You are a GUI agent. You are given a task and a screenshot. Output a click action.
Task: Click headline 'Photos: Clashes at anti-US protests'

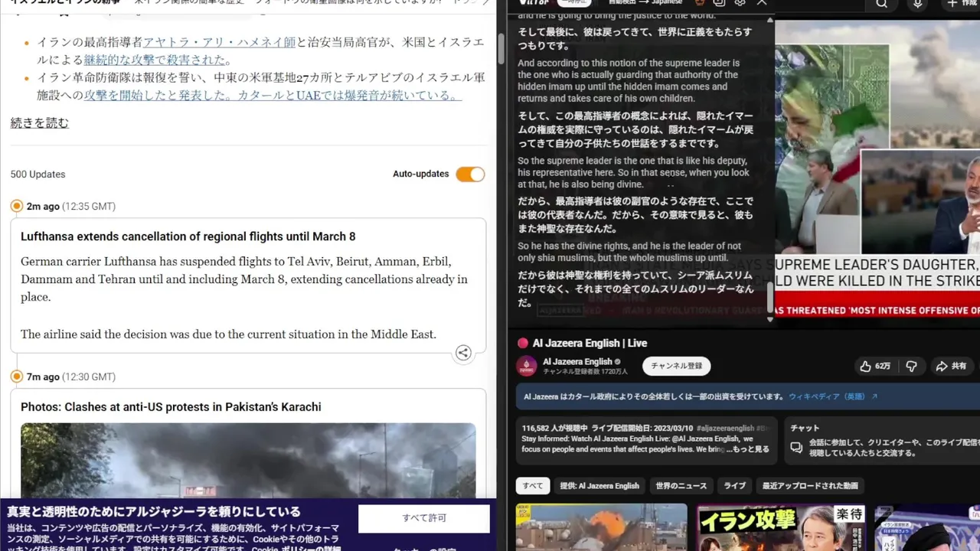pos(171,407)
